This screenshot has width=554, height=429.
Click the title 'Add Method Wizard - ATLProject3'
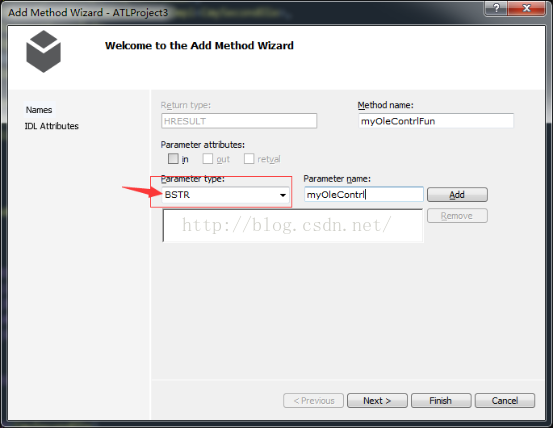88,13
